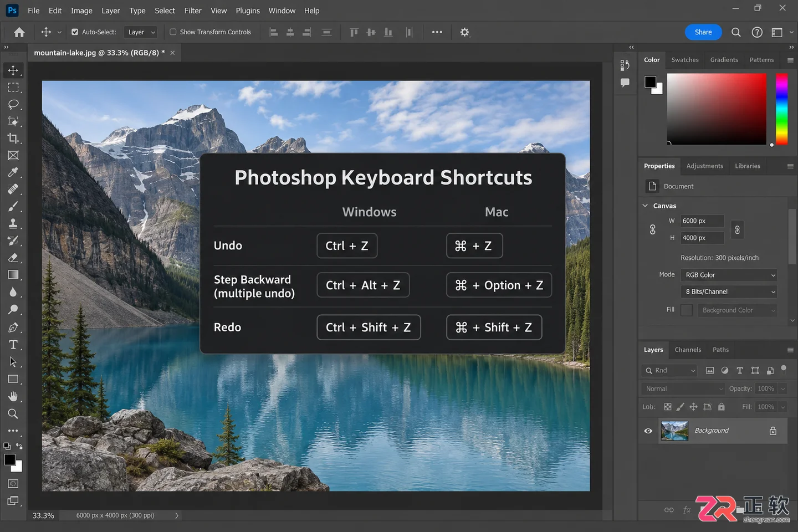Open the Filter menu
798x532 pixels.
click(193, 11)
